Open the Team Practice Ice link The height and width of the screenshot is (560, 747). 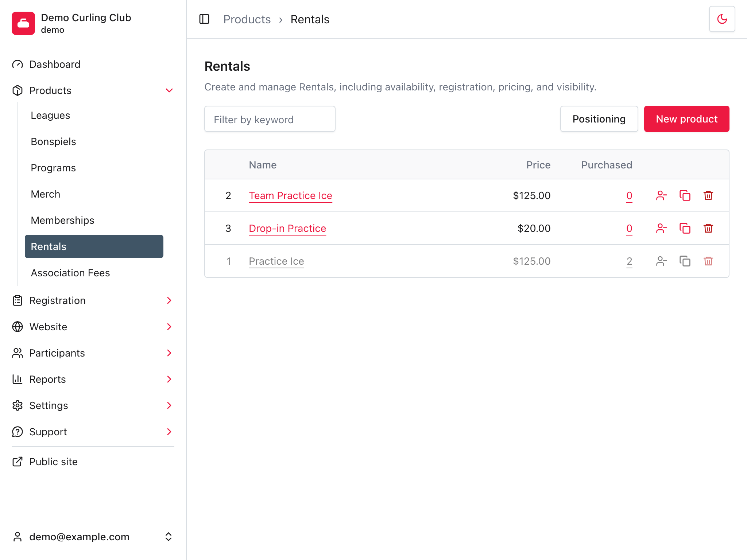click(x=290, y=196)
